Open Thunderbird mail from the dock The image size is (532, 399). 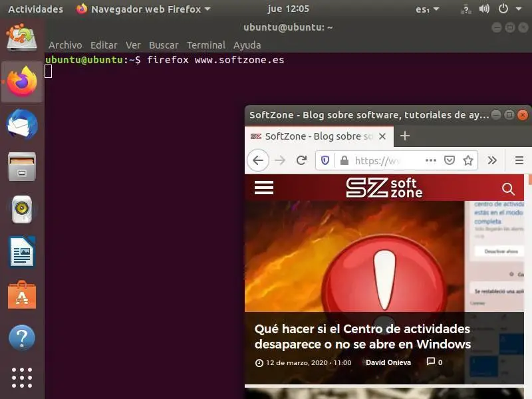tap(22, 124)
